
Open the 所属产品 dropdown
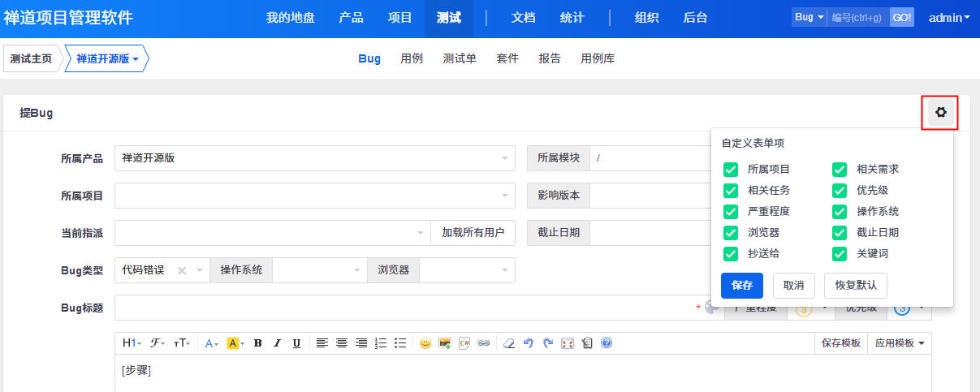(x=314, y=158)
